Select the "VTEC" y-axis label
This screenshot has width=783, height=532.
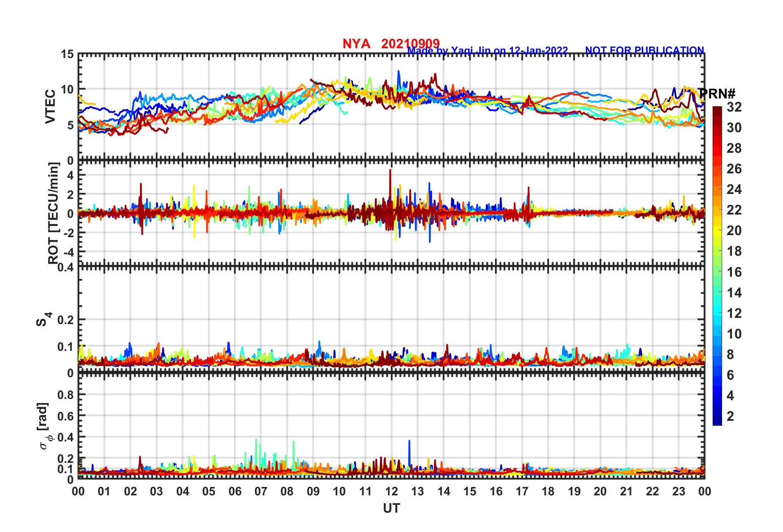point(50,106)
